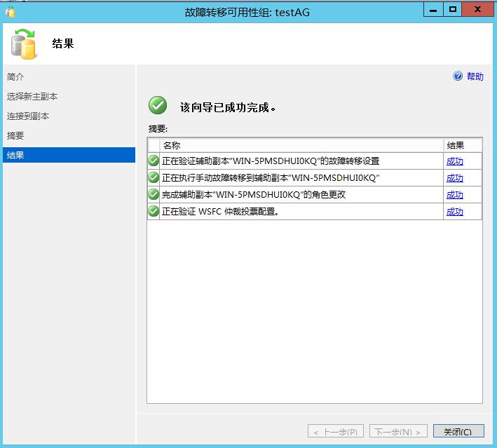497x448 pixels.
Task: Open the 成功 link for 验证辅助副本故障转移设置
Action: (x=454, y=161)
